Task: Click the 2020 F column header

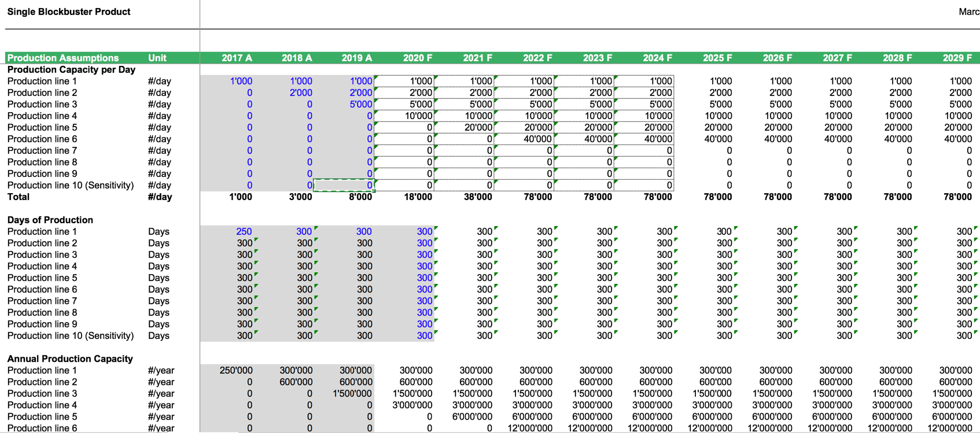Action: click(418, 58)
